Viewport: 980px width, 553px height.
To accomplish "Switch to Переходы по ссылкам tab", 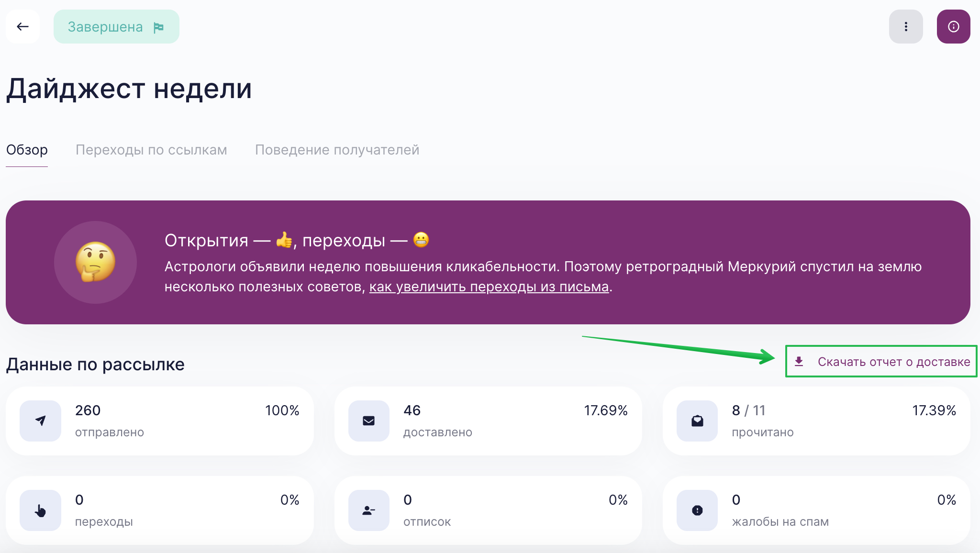I will [150, 149].
